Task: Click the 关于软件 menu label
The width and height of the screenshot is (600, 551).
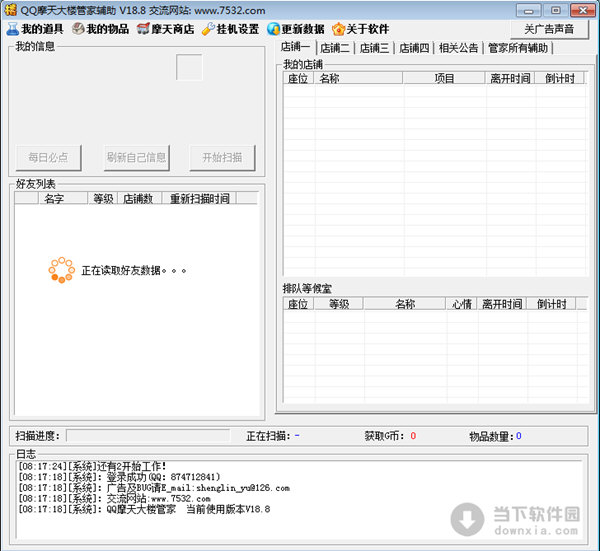Action: tap(367, 29)
